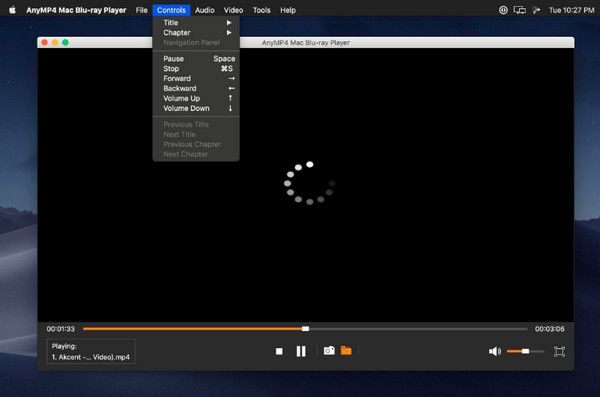Close the open Controls menu
The image size is (600, 397).
point(171,10)
